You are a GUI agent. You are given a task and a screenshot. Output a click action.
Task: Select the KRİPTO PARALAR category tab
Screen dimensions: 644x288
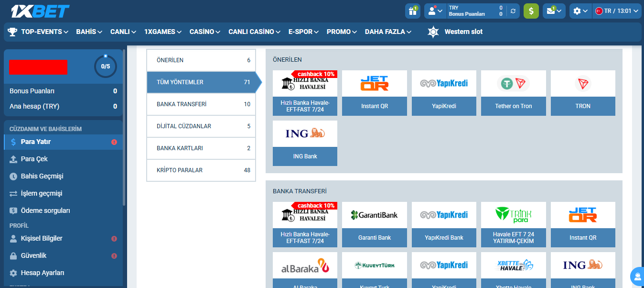click(201, 170)
